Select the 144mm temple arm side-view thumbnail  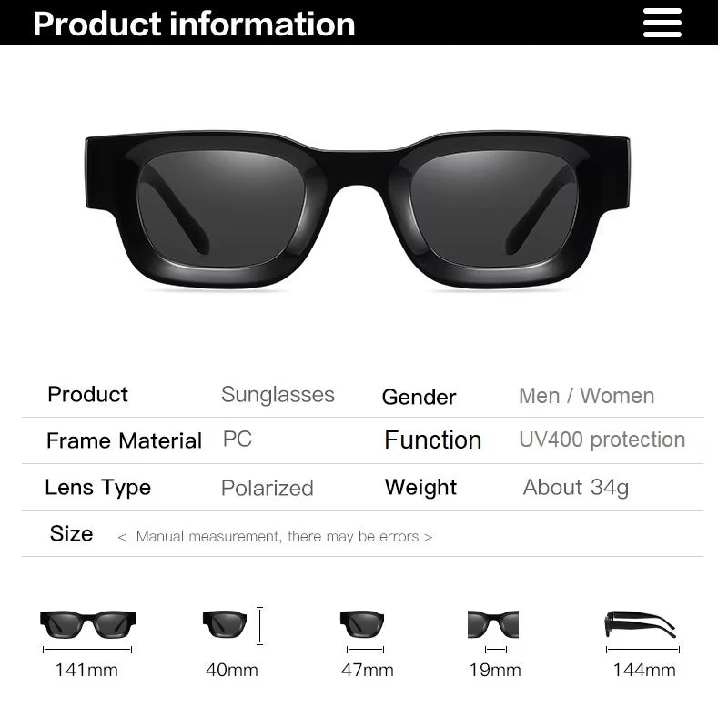(641, 624)
